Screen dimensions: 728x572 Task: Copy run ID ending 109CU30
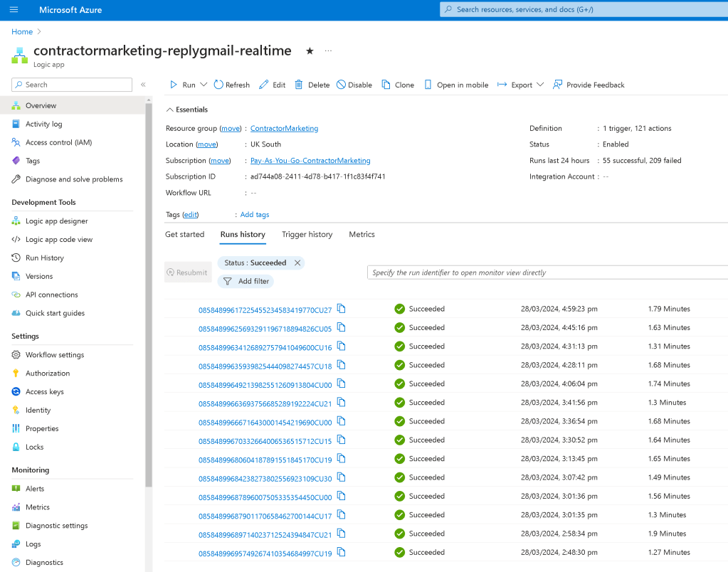click(x=342, y=477)
